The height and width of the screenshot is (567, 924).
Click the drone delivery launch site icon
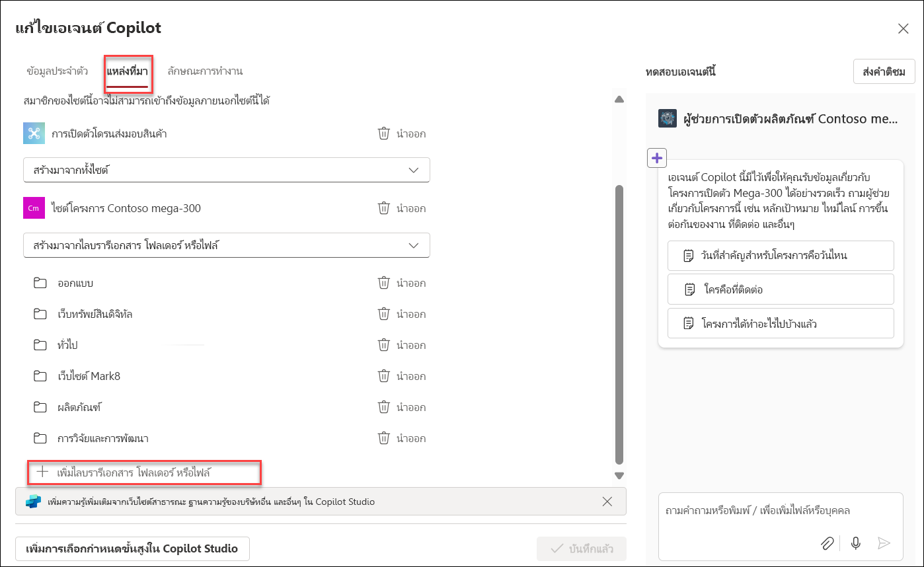(33, 133)
